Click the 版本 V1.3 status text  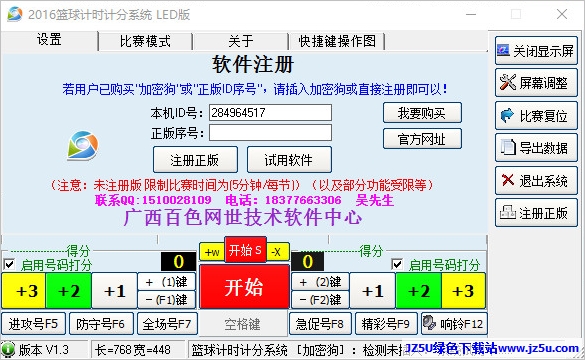44,350
